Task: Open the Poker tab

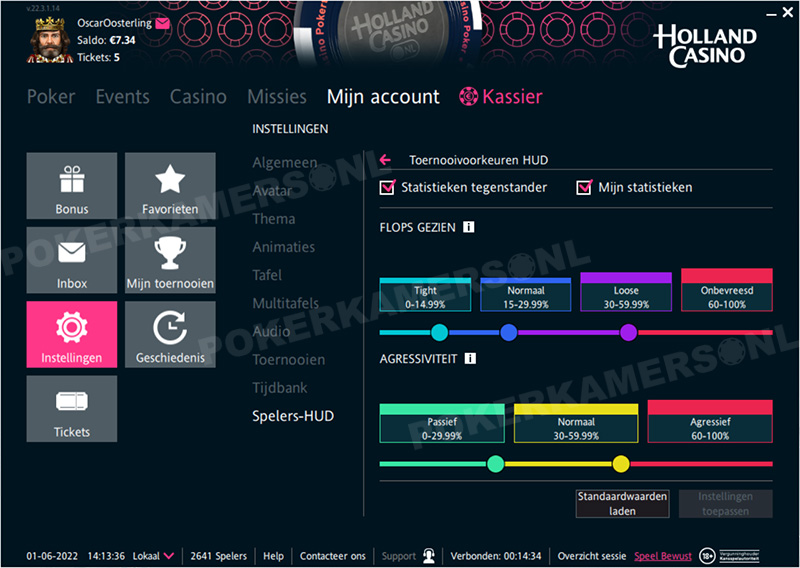Action: 51,96
